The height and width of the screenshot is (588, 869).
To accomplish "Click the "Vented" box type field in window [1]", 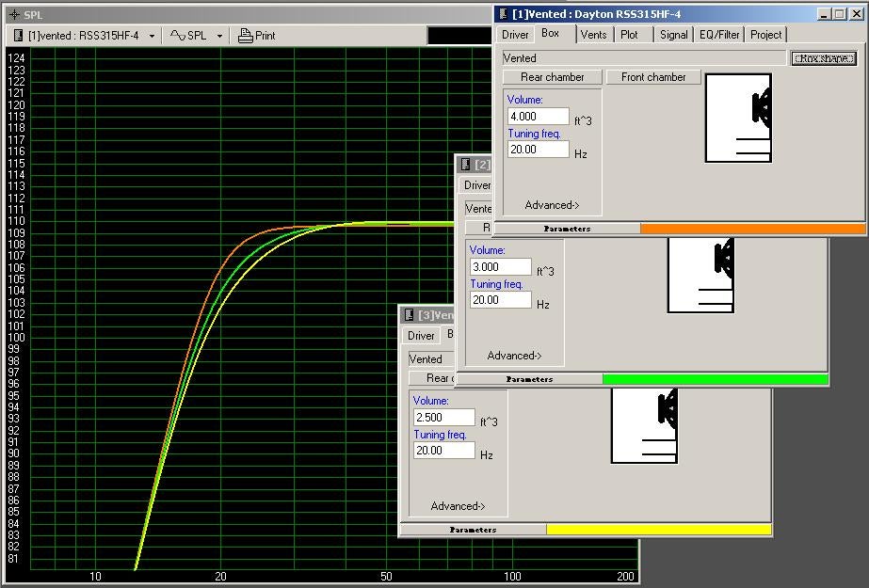I will tap(645, 58).
